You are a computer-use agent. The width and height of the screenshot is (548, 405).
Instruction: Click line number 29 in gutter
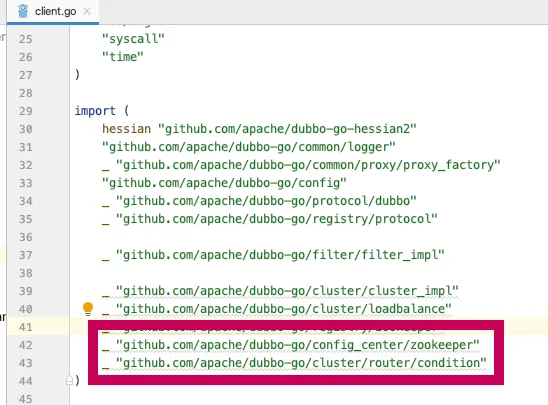[26, 111]
